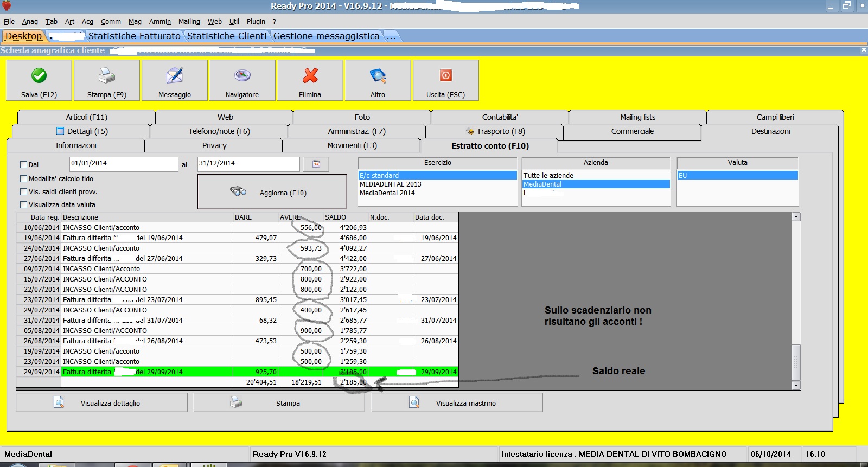Click the table scrollbar down arrow
Screen dimensions: 868x467
796,386
